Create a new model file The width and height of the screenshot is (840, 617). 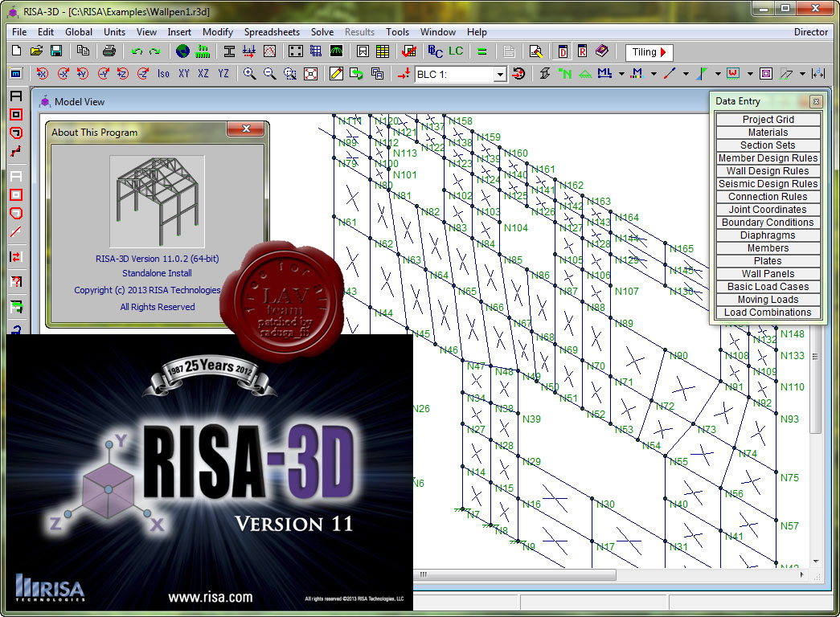tap(16, 51)
